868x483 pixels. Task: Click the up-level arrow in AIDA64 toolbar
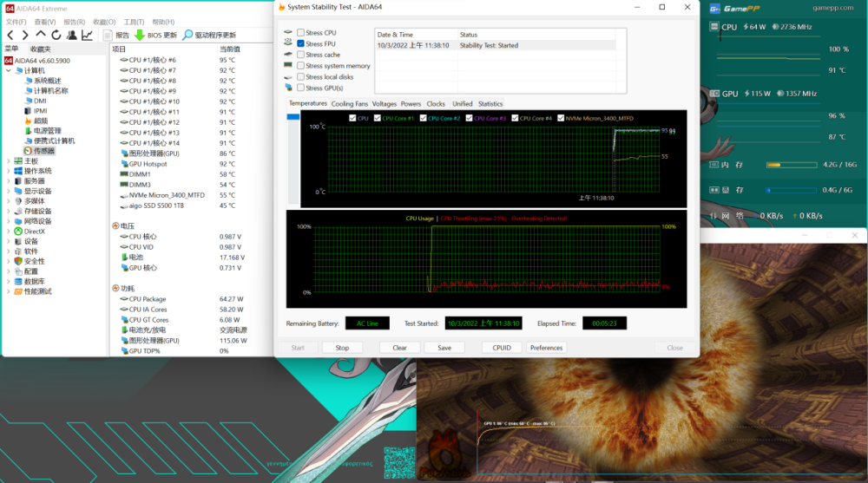coord(41,35)
